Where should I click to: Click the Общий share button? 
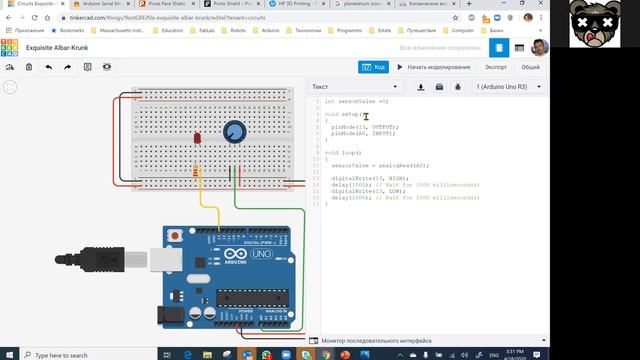click(530, 67)
